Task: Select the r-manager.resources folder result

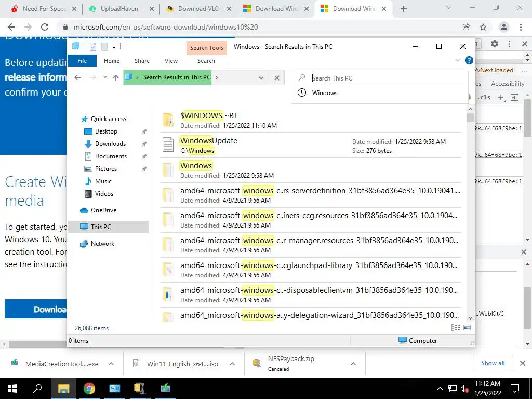Action: [311, 245]
